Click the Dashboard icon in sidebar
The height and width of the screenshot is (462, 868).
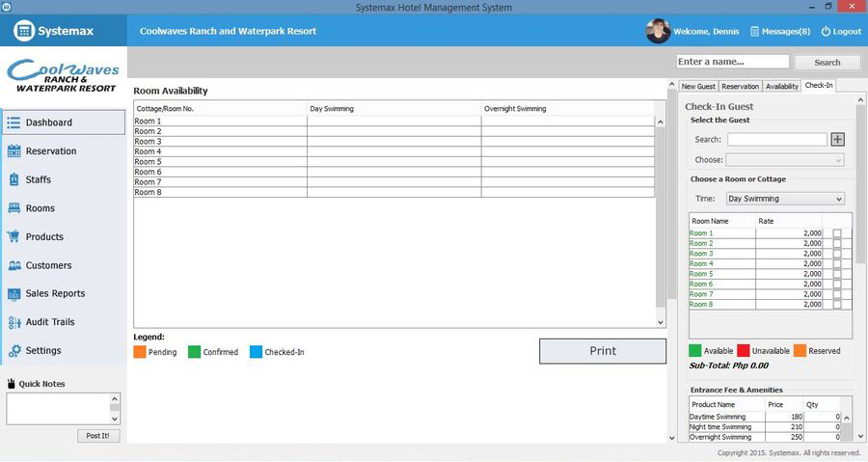14,122
